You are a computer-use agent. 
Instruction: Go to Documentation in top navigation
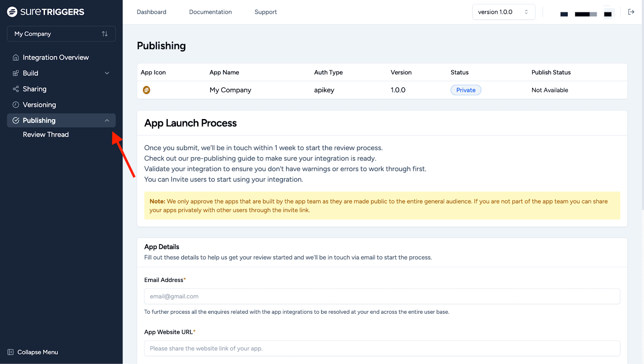210,12
